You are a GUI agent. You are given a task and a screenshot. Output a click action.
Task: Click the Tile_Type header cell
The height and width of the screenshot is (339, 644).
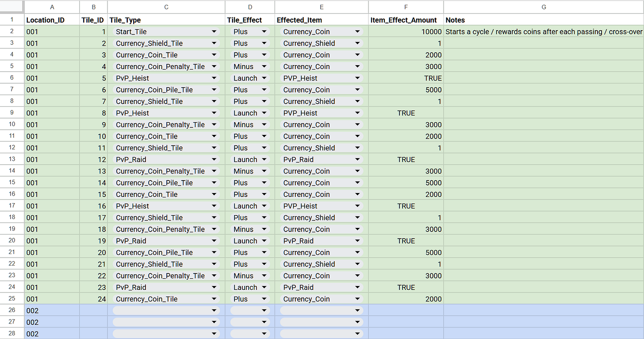[x=166, y=20]
